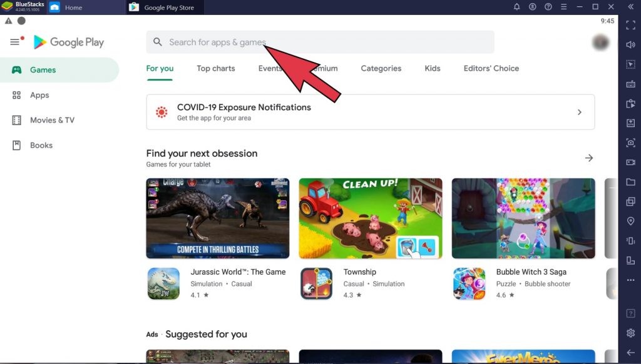Toggle fullscreen in the side toolbar
This screenshot has height=364, width=641.
(631, 25)
